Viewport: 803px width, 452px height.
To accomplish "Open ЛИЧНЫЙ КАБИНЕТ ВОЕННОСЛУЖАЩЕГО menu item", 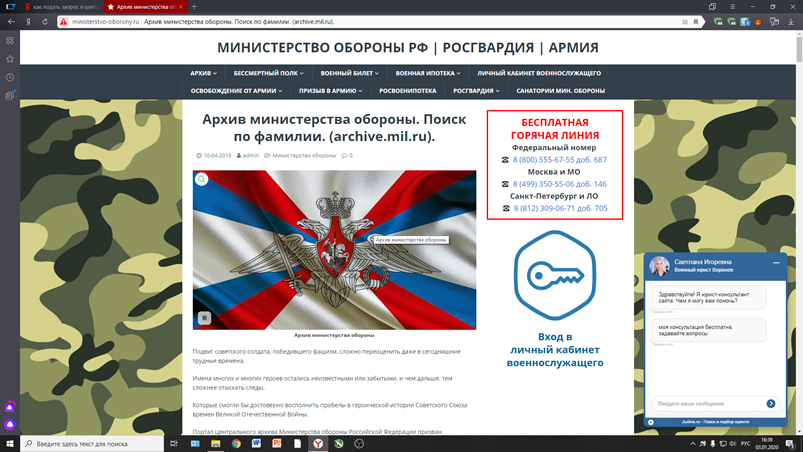I will pos(539,73).
